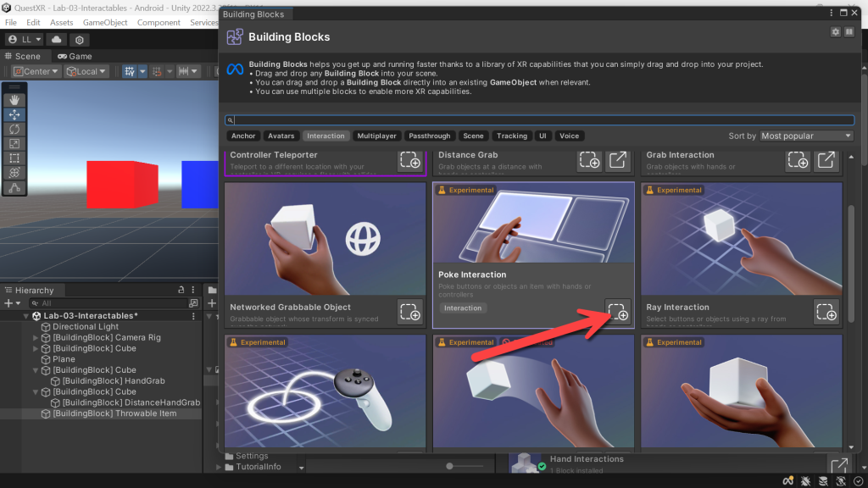Toggle the Scene filter tag in Building Blocks
Screen dimensions: 868x488
coord(473,136)
